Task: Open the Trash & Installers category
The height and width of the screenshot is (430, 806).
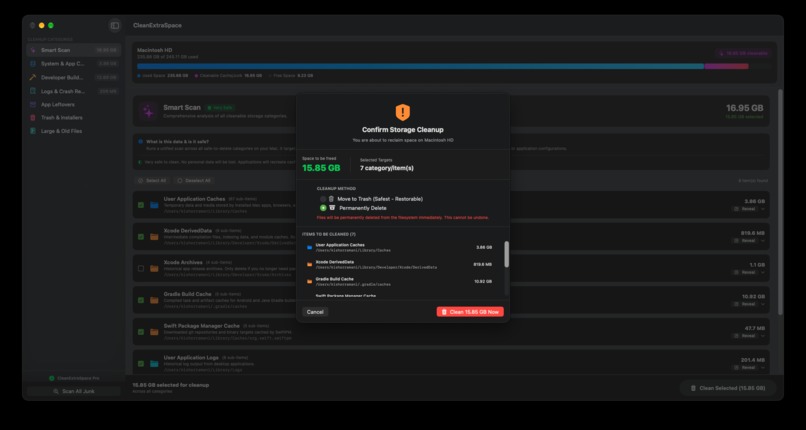Action: click(x=74, y=118)
